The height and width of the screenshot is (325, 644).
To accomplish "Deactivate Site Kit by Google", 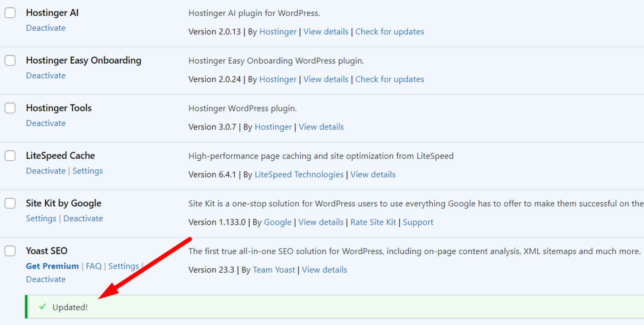I will pos(83,218).
